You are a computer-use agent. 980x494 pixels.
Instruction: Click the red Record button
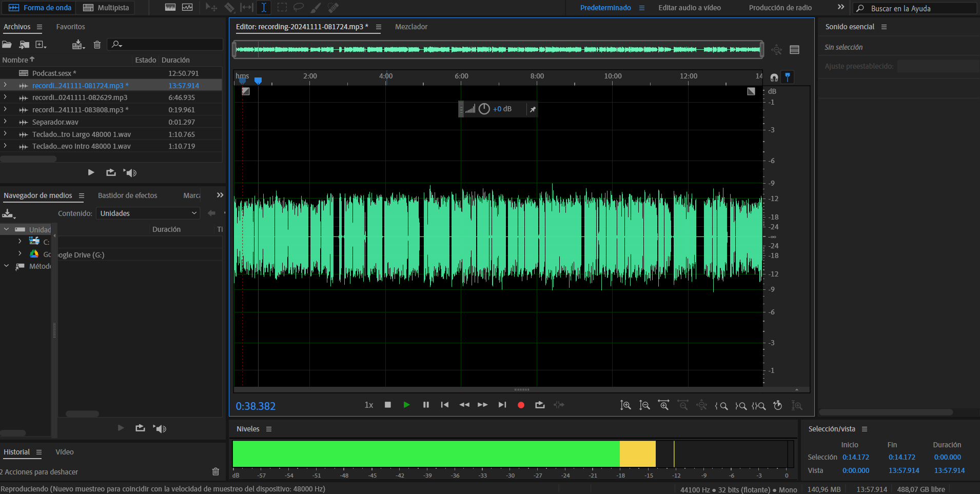(x=521, y=405)
